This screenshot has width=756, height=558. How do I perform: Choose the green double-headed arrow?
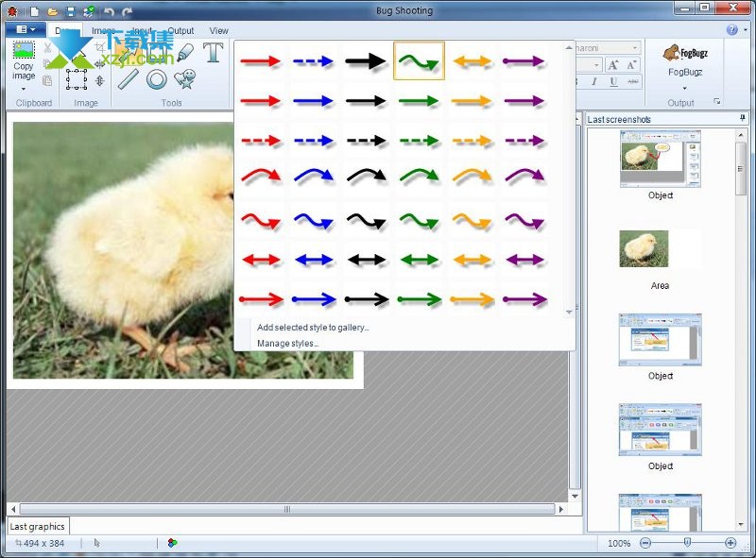pyautogui.click(x=419, y=261)
